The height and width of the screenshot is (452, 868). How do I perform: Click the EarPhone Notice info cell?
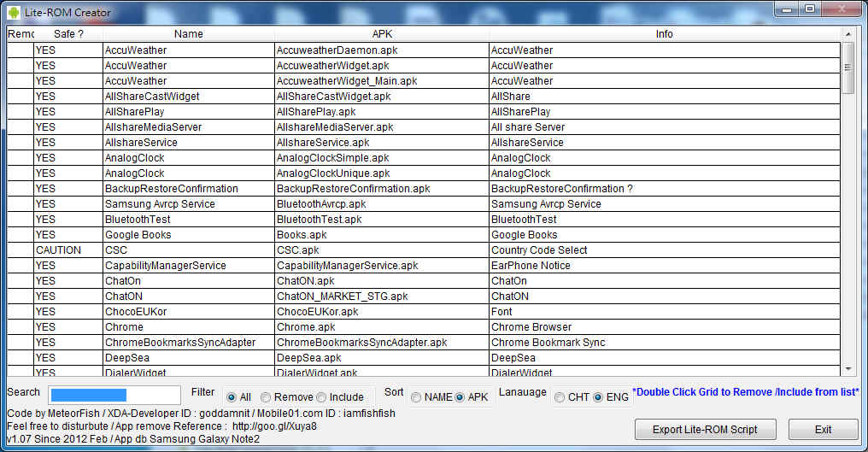(x=665, y=266)
